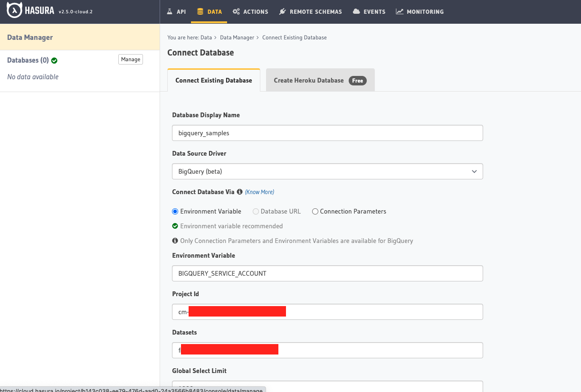581x392 pixels.
Task: Click the DATA database icon in top navigation
Action: (x=199, y=11)
